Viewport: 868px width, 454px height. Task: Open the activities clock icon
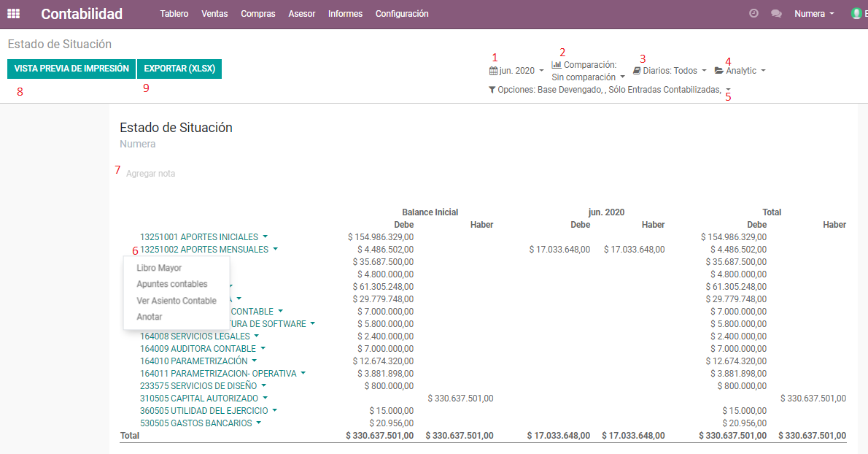[x=753, y=13]
